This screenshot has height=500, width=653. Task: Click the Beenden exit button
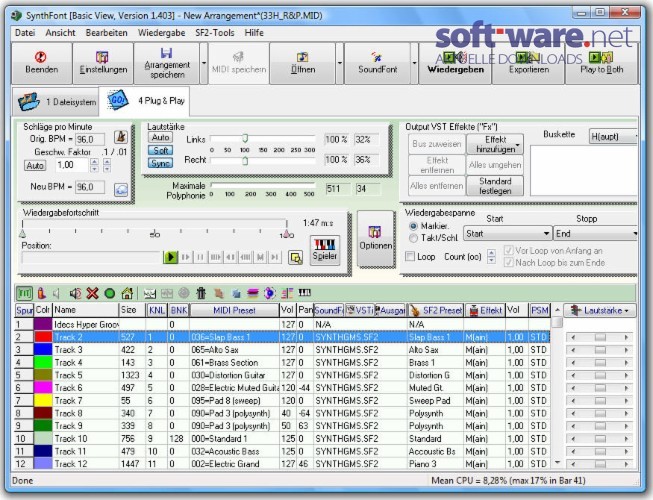tap(41, 63)
